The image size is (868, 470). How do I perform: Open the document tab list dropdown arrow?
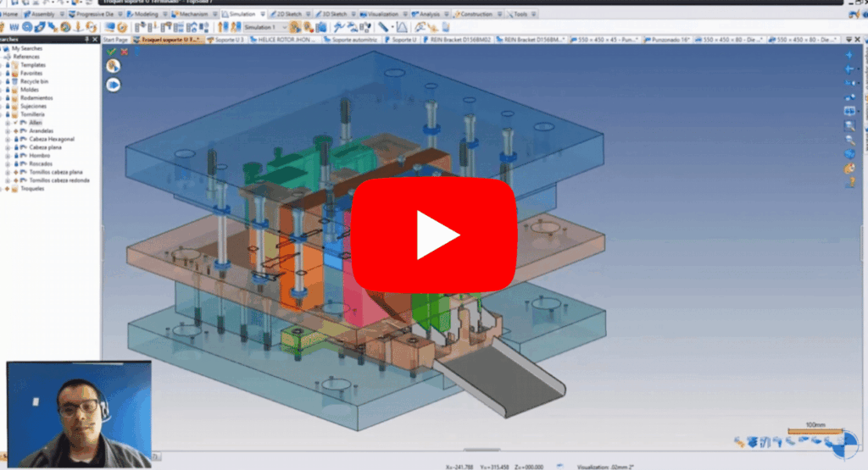tap(849, 40)
